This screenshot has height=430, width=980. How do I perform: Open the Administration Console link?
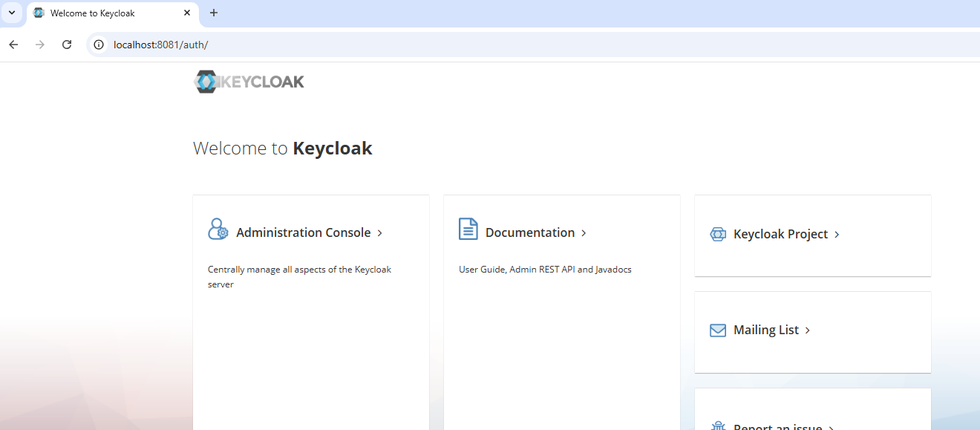[303, 232]
